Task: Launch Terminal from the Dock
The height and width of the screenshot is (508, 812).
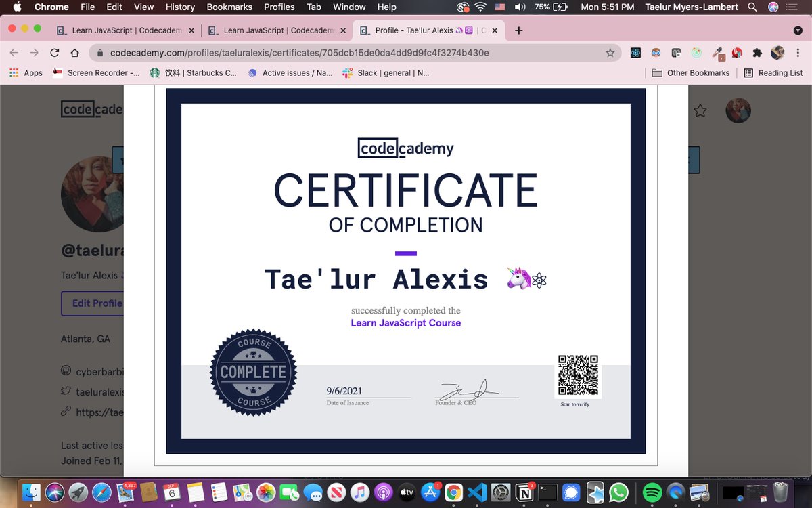Action: [546, 492]
